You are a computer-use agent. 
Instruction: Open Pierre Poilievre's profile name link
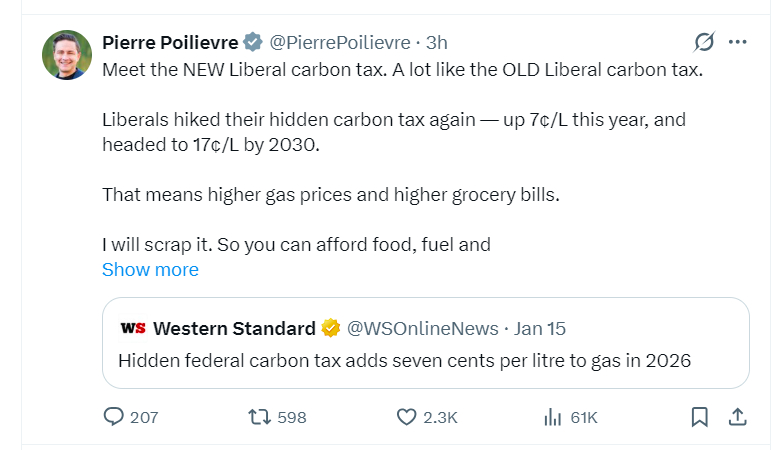pyautogui.click(x=170, y=42)
